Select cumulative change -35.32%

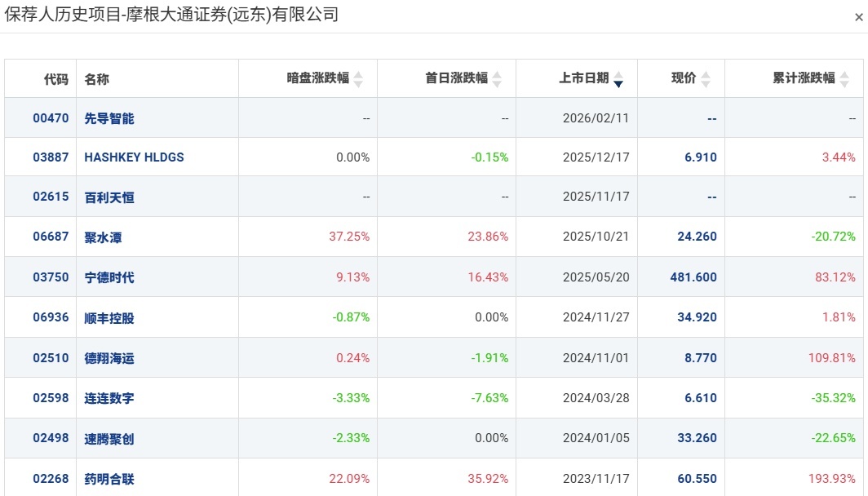[x=834, y=398]
